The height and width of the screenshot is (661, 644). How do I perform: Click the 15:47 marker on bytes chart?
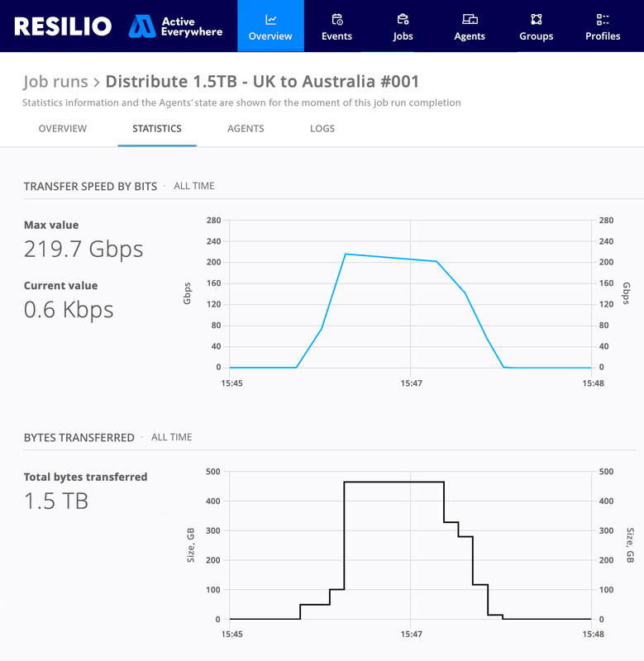pos(411,635)
